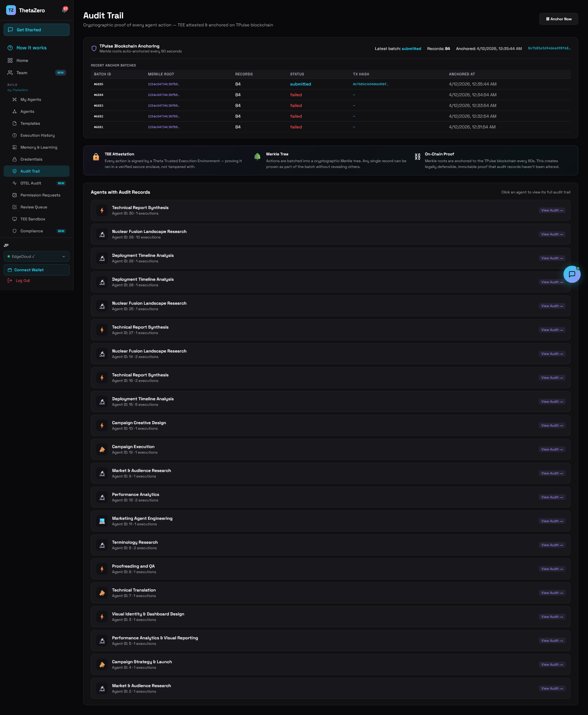Click microscope icon for Terminology Research agent
Screen dimensions: 588x715
pyautogui.click(x=102, y=545)
